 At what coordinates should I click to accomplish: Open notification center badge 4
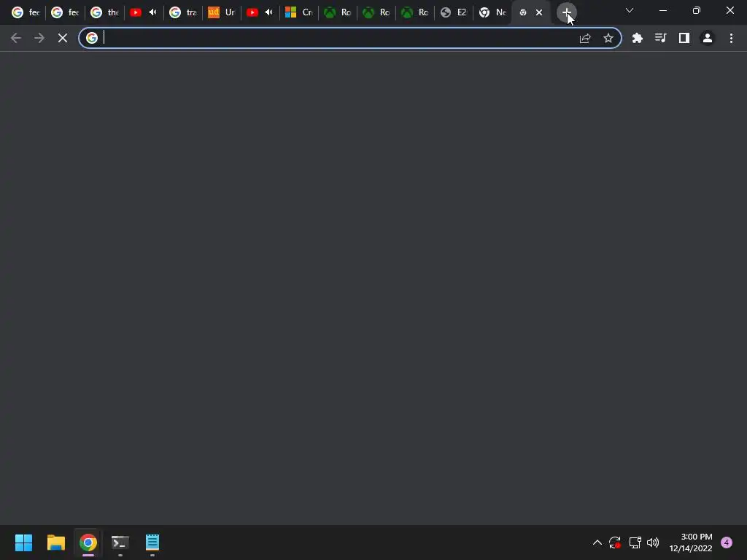tap(727, 542)
